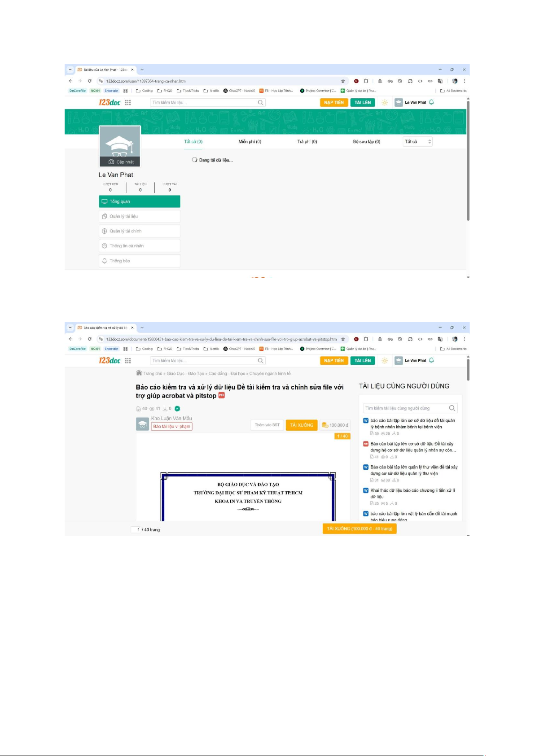Switch to the Trả phí (0) tab
This screenshot has width=535, height=756.
coord(307,142)
